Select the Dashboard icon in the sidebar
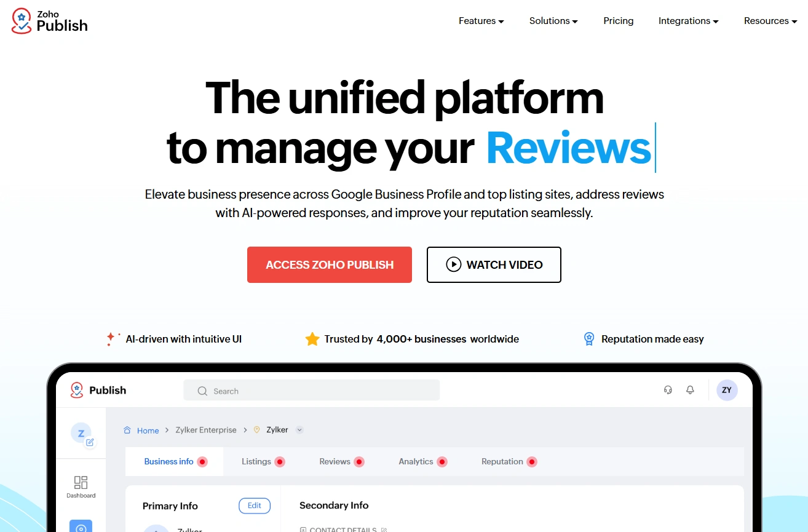808x532 pixels. click(x=81, y=486)
